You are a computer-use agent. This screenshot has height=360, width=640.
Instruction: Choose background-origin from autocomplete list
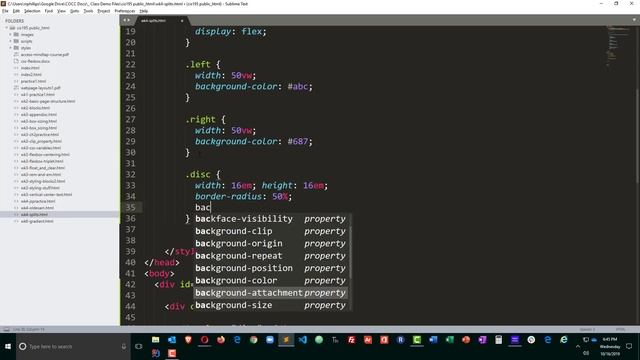270,243
